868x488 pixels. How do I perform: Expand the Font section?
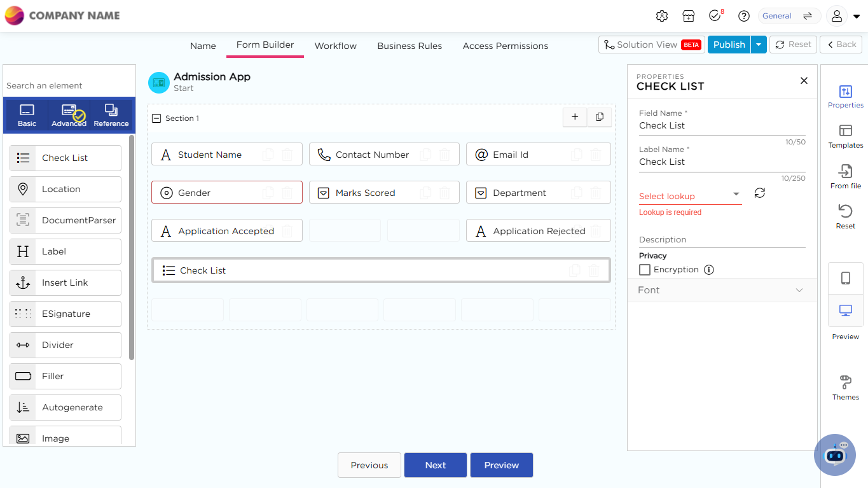point(722,290)
